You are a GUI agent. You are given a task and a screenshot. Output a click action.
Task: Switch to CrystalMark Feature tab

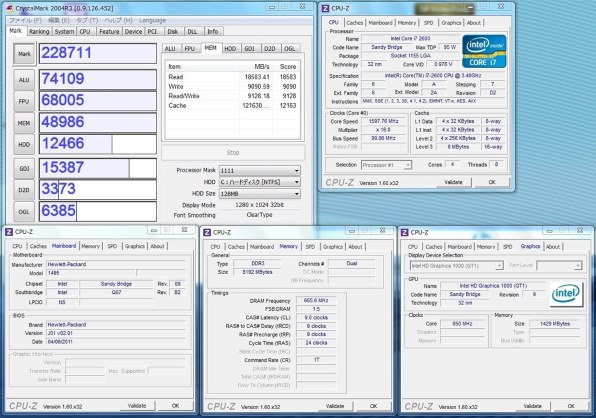109,32
